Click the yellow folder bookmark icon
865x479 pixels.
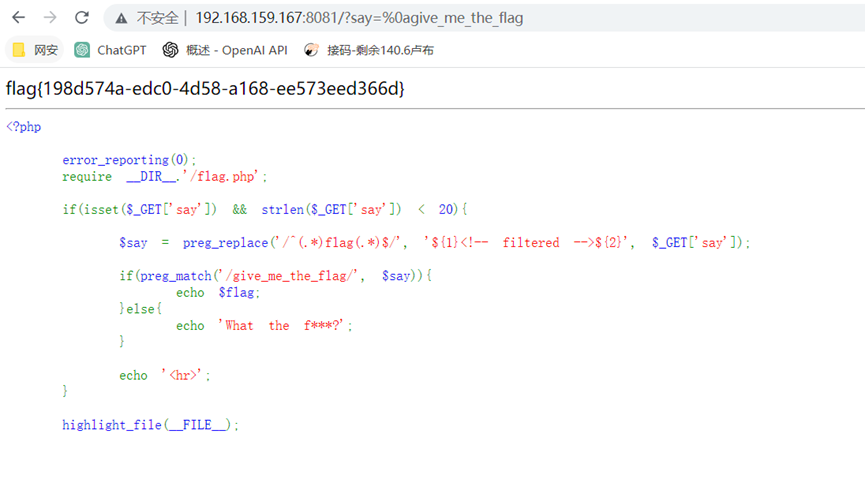pyautogui.click(x=19, y=50)
